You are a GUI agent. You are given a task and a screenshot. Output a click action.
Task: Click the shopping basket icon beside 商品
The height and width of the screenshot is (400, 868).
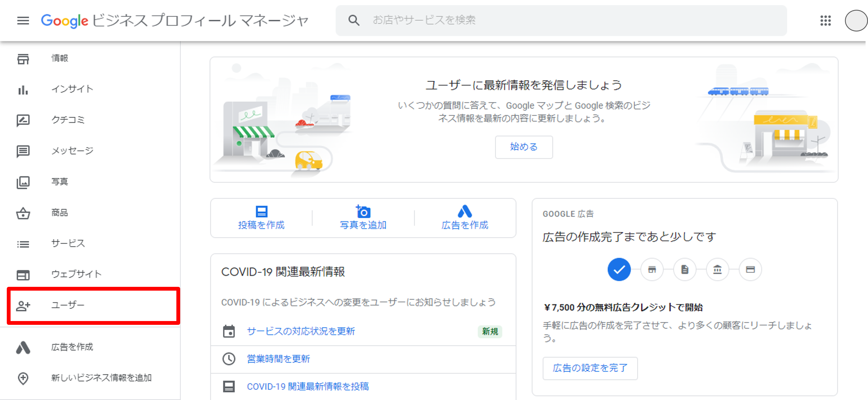point(23,213)
